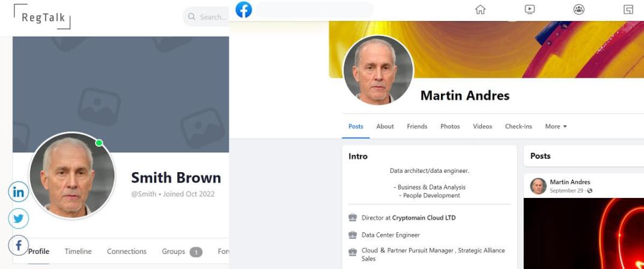The width and height of the screenshot is (644, 269).
Task: Open the Groups tab with badge
Action: (x=182, y=252)
